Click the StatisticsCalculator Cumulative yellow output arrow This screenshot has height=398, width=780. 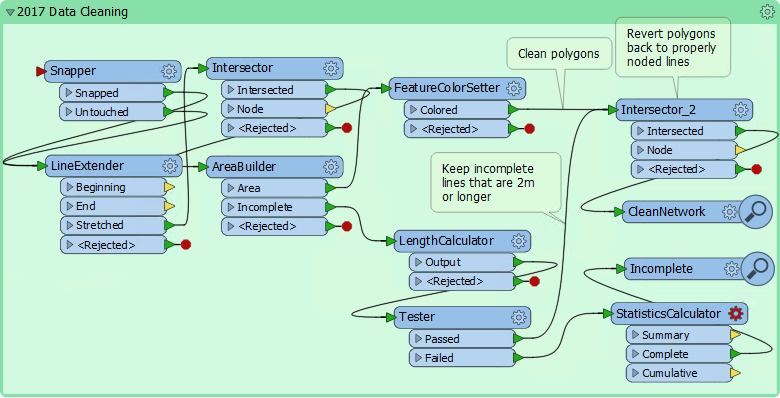point(735,373)
